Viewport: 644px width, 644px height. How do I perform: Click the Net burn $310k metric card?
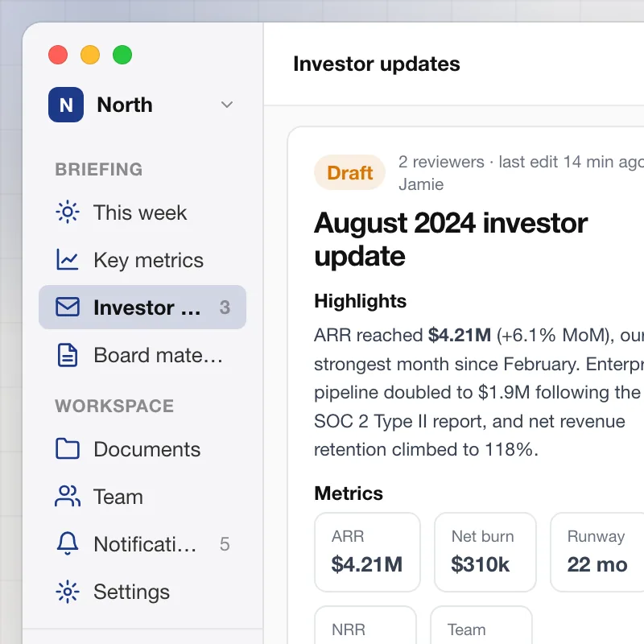tap(485, 552)
